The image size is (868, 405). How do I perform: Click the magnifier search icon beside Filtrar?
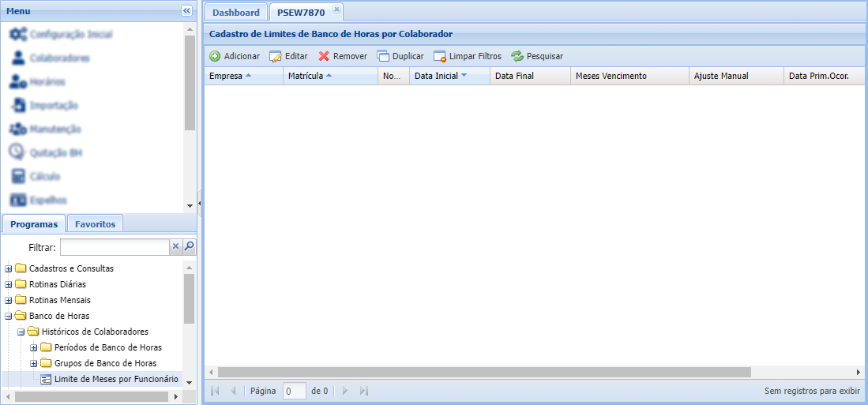coord(189,247)
